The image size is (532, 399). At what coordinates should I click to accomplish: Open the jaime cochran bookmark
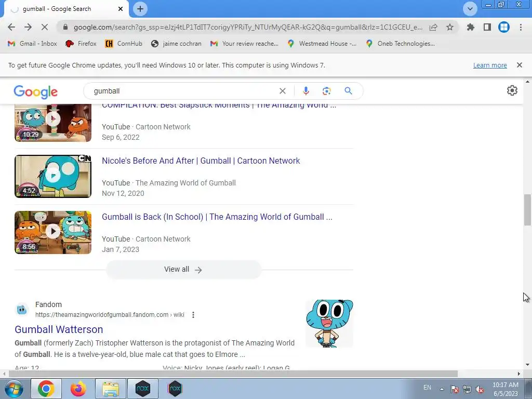pos(176,44)
